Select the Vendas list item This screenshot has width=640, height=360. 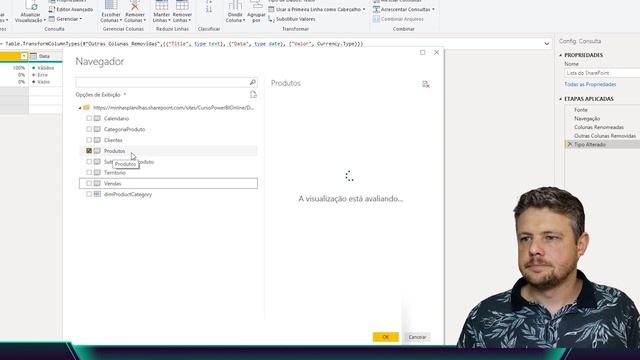(x=113, y=183)
